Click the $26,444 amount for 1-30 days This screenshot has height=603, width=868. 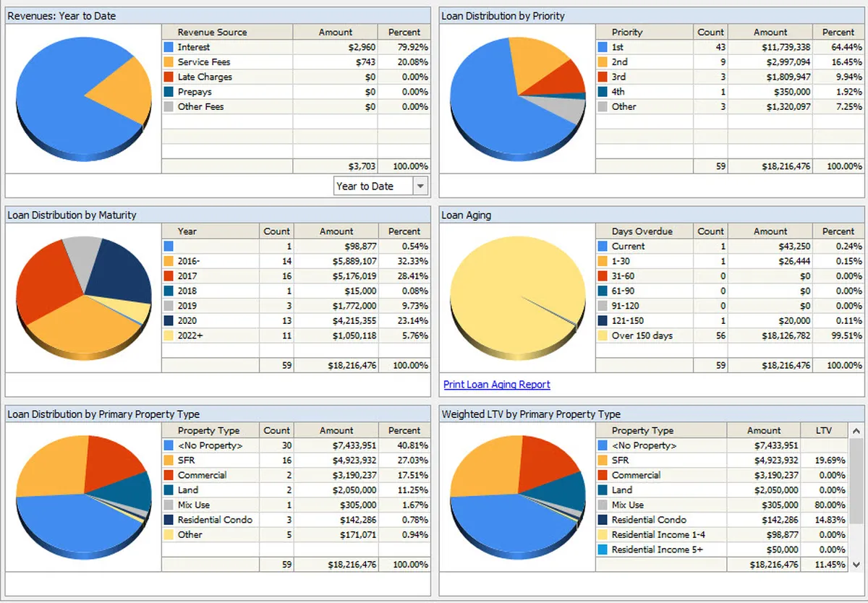tap(770, 261)
